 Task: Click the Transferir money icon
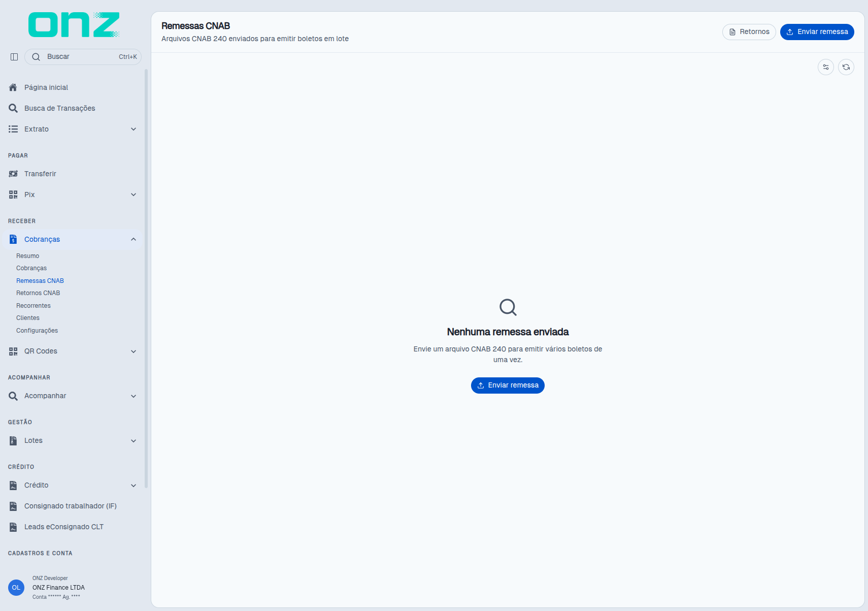[x=13, y=174]
